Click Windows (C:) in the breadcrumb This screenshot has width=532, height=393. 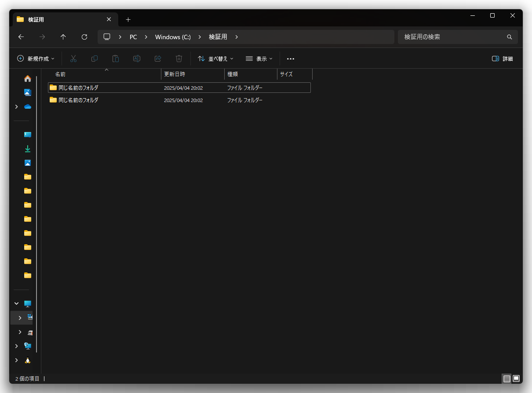173,37
